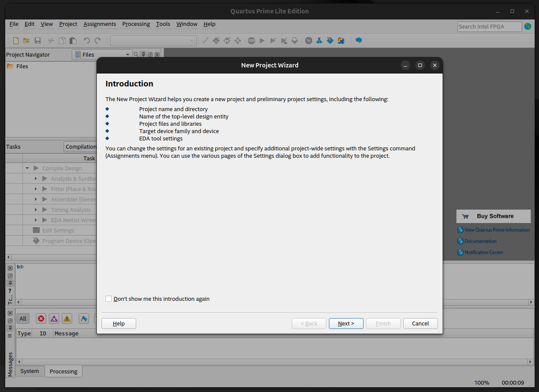Image resolution: width=539 pixels, height=392 pixels.
Task: Click the Open folder toolbar icon
Action: [x=26, y=41]
